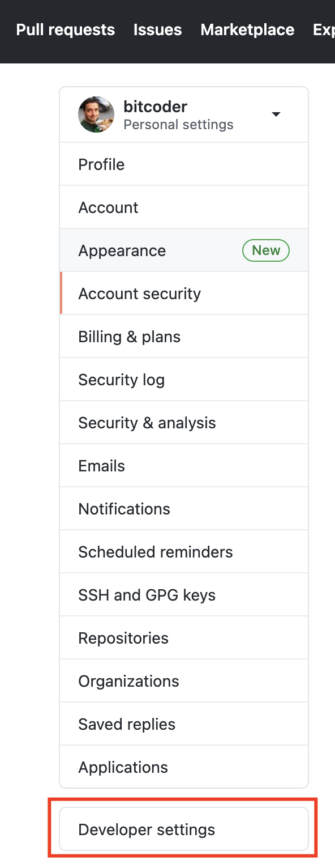Screen dimensions: 335x868
Task: Expand the account switcher dropdown arrow
Action: (276, 114)
